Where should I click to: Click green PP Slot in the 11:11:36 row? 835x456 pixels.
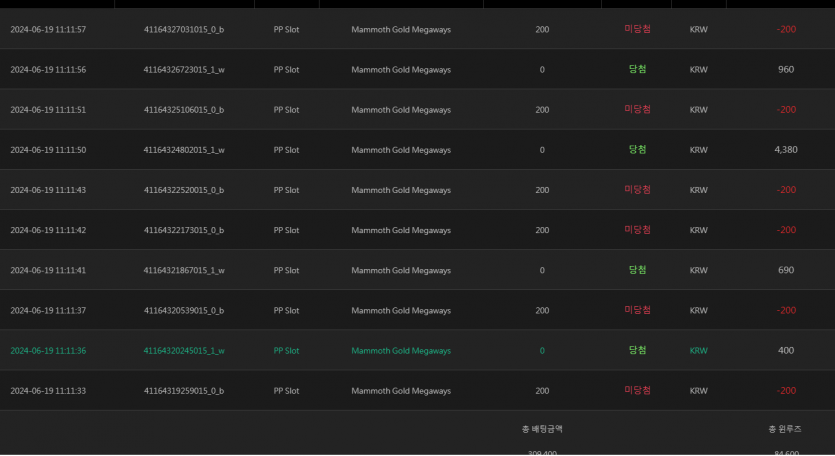coord(286,351)
